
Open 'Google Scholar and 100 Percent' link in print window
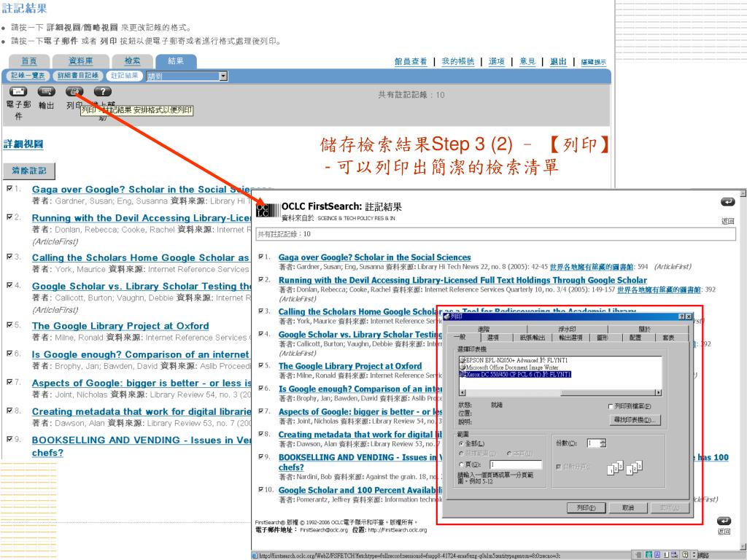click(x=360, y=490)
